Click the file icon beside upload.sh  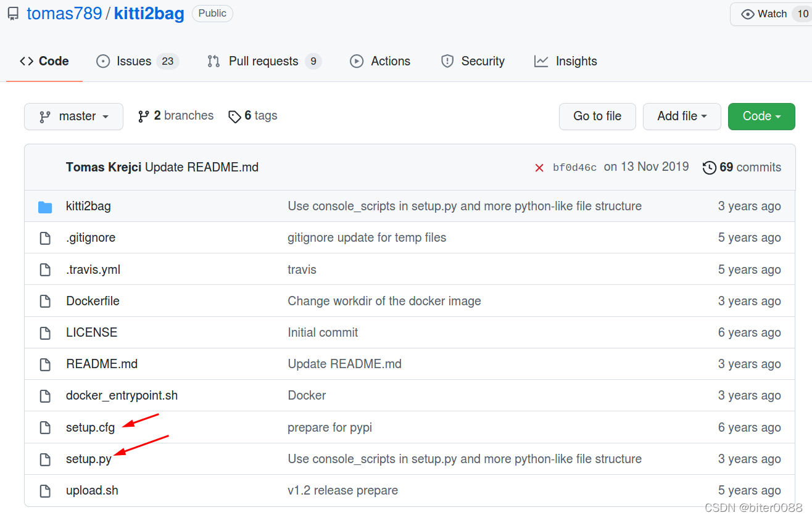tap(45, 491)
